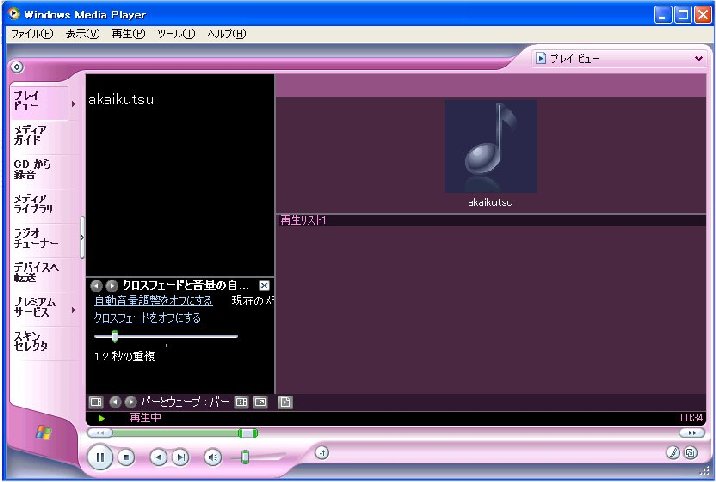Click the Windows logo icon
Screen dimensions: 716x482
(43, 432)
